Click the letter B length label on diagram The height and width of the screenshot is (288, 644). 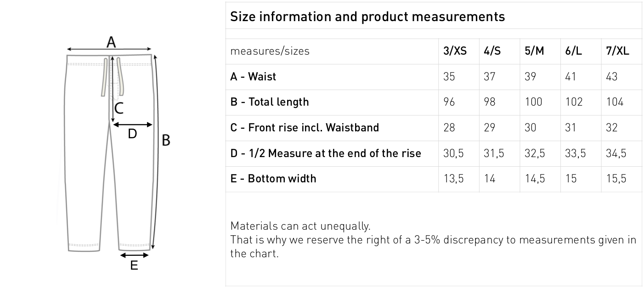[x=166, y=140]
